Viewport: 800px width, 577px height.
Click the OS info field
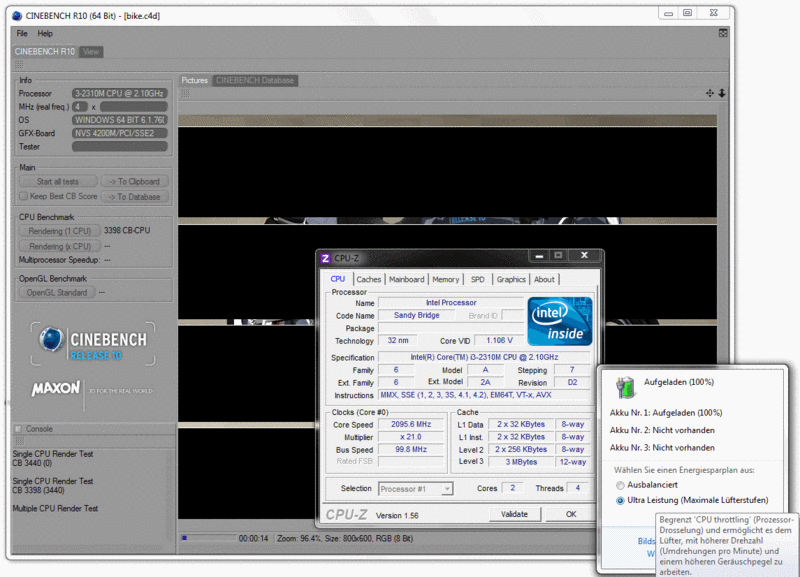tap(120, 120)
